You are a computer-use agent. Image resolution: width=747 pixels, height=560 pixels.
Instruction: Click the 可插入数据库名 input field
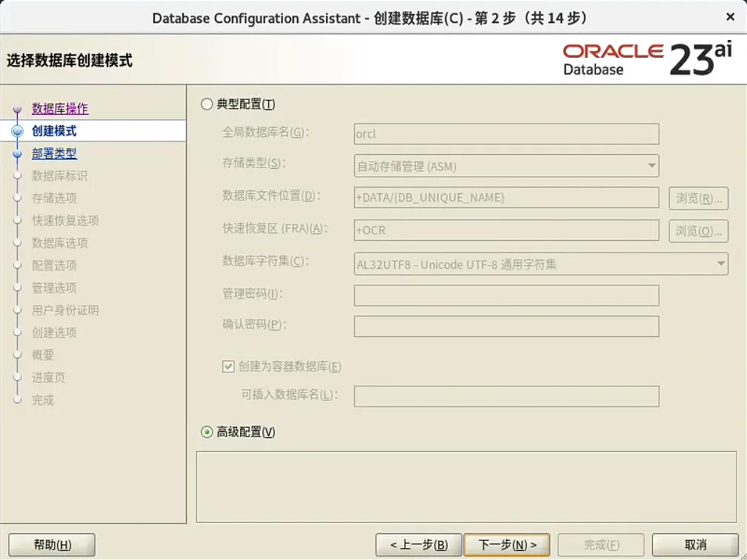(506, 396)
